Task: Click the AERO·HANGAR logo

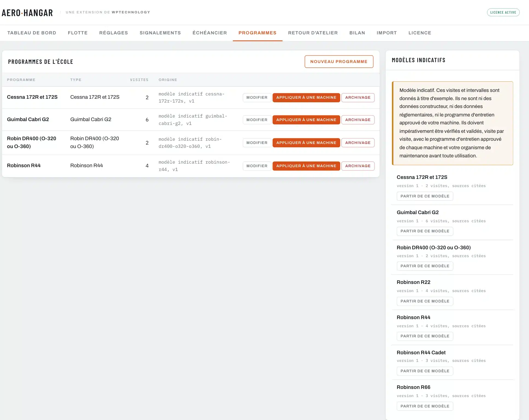Action: 27,13
